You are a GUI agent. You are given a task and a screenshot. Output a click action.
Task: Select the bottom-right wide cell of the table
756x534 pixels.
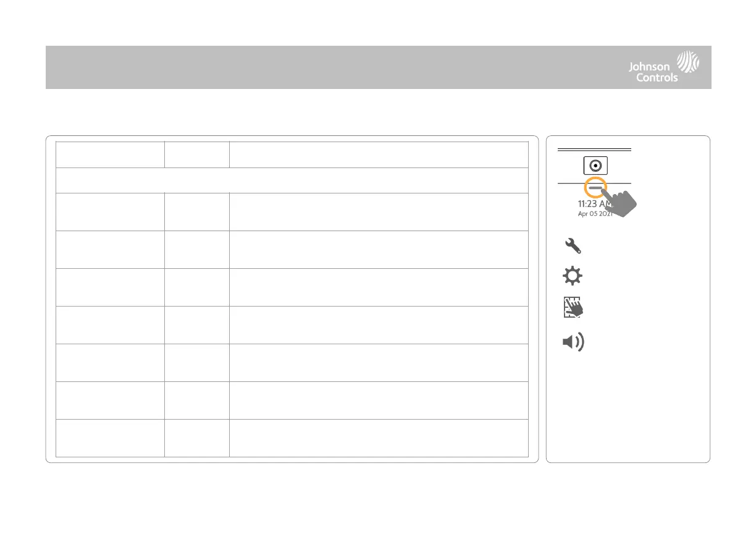coord(378,438)
